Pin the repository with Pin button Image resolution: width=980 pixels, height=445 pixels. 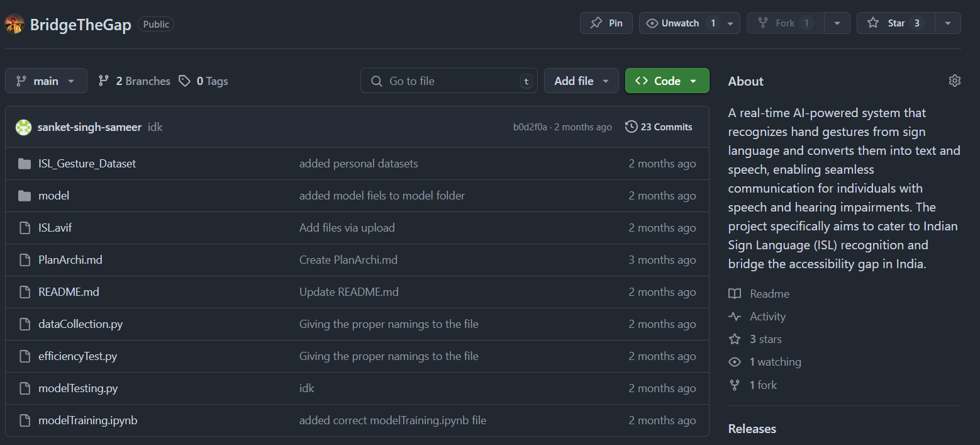pyautogui.click(x=606, y=23)
